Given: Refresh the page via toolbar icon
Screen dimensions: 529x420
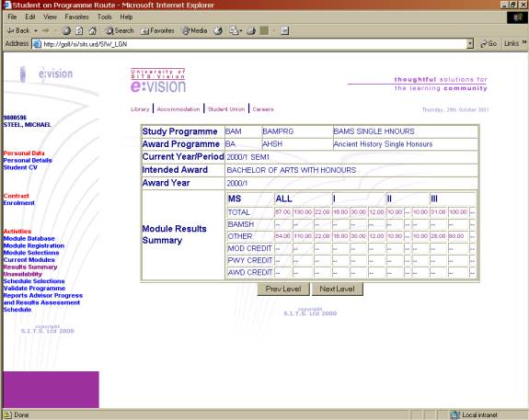Looking at the screenshot, I should tap(79, 30).
